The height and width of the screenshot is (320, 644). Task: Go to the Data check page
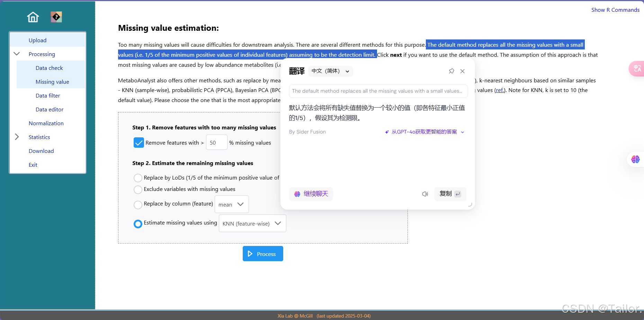(x=49, y=68)
